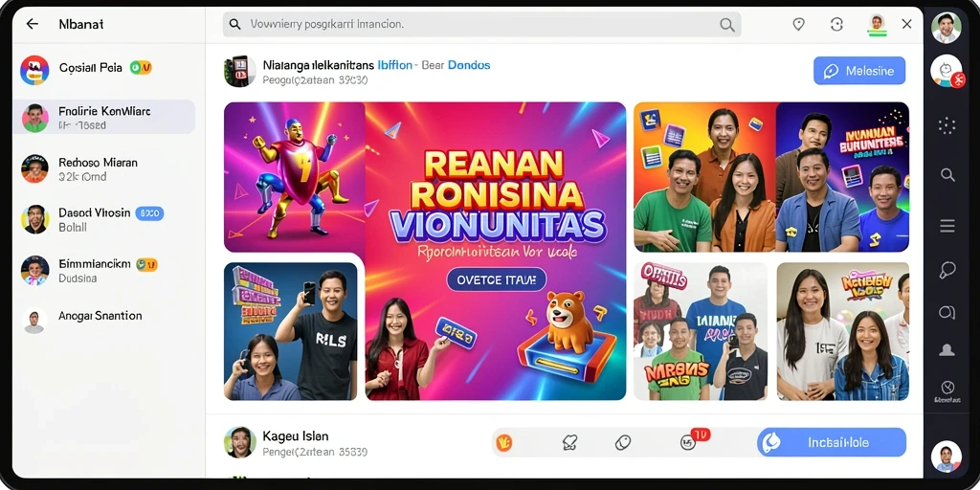Open the Redhoso Miaran chat
The image size is (980, 490).
[x=103, y=168]
